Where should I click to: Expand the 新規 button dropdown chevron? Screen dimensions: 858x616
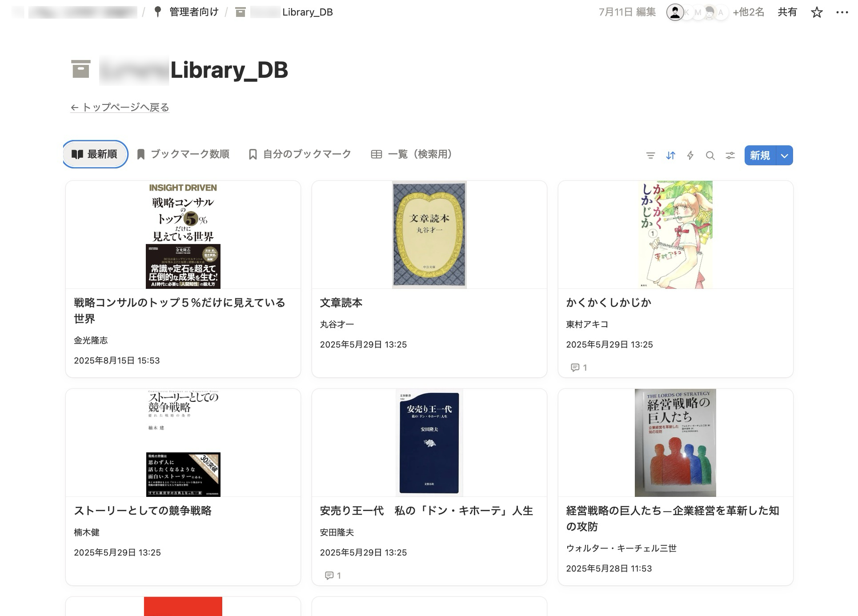point(785,156)
